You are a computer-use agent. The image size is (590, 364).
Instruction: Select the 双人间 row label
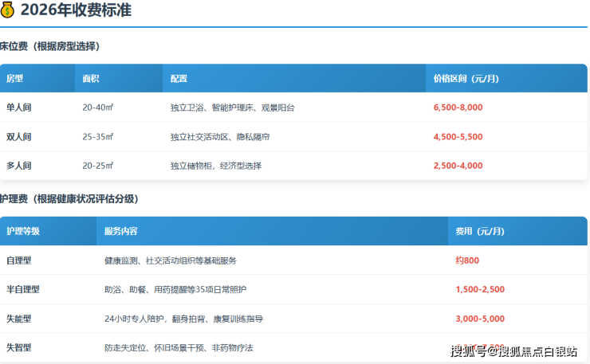pos(19,137)
